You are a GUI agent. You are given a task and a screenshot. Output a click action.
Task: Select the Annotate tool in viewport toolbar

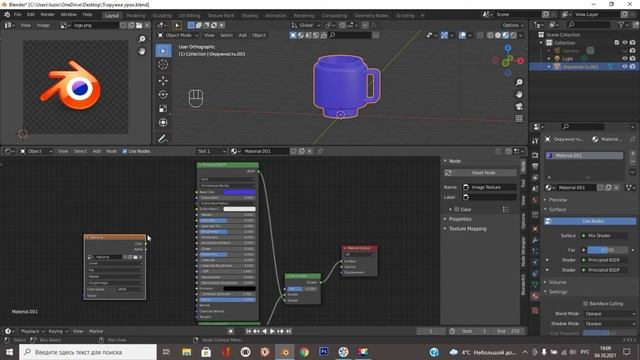coord(163,139)
